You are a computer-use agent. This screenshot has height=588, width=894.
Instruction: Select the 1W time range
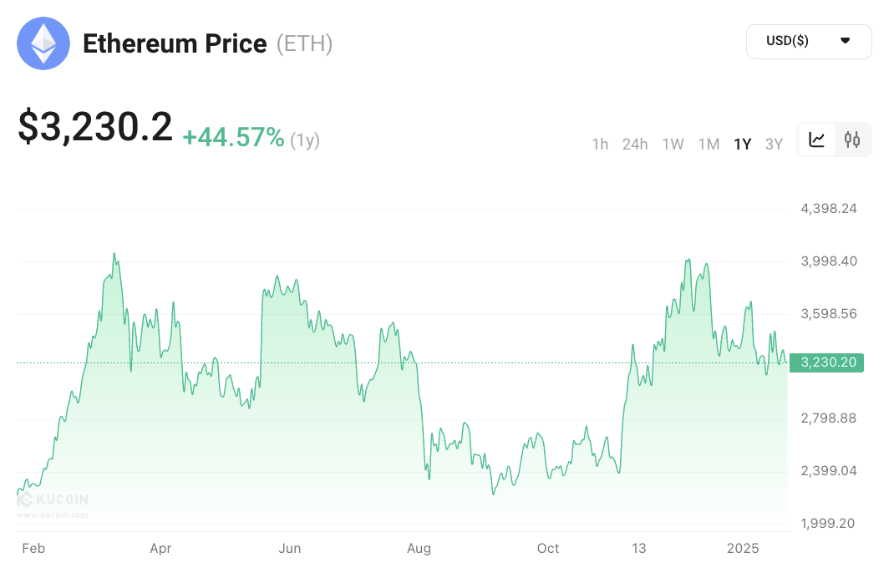(673, 144)
